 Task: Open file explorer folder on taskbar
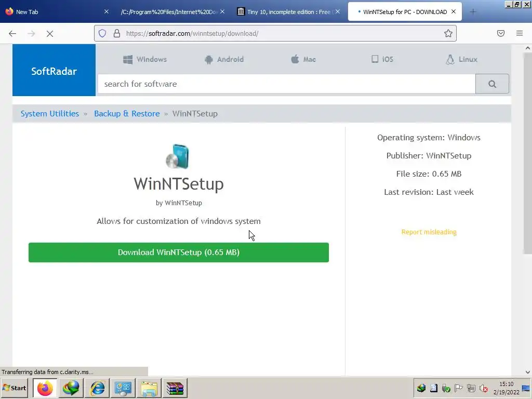[149, 388]
